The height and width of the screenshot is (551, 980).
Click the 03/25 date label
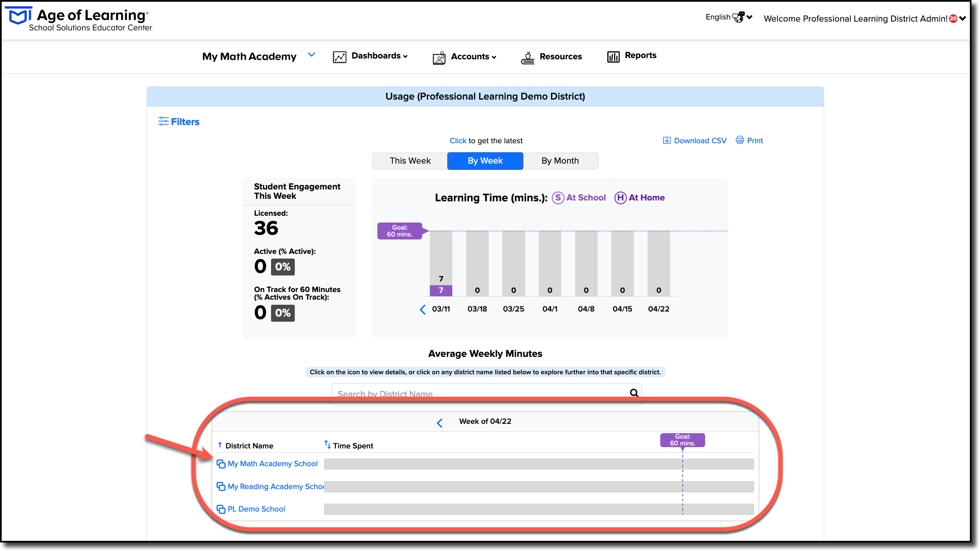point(513,309)
